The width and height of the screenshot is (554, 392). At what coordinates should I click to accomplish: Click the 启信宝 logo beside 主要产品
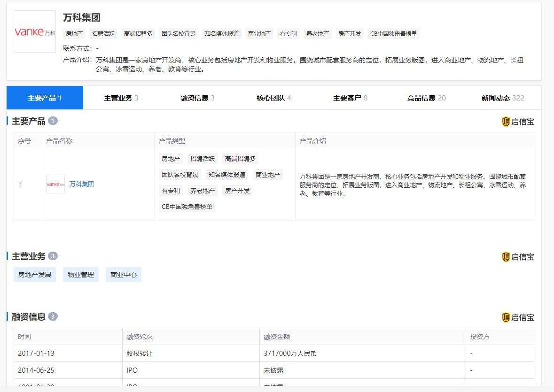point(518,122)
